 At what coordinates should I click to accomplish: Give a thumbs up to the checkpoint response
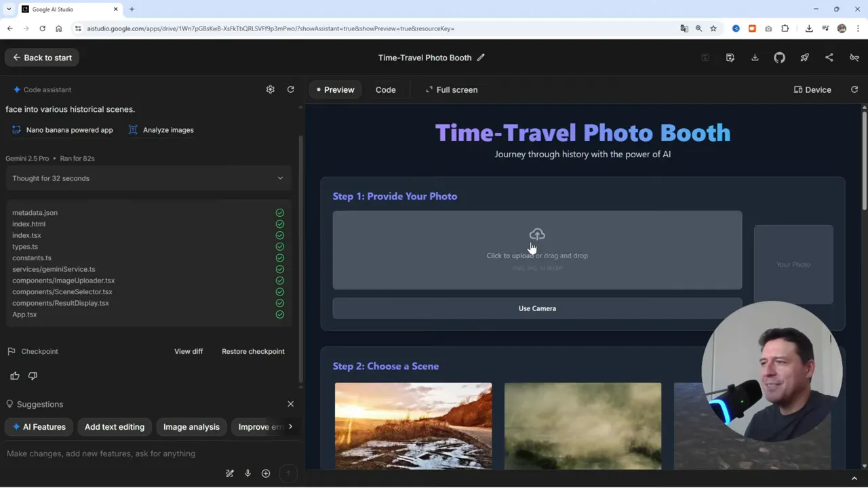tap(14, 375)
